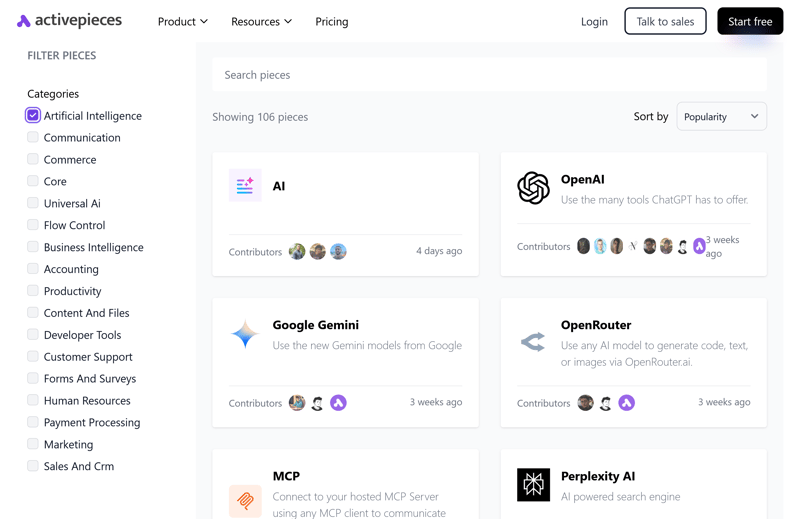Go to the Pricing page
The height and width of the screenshot is (519, 800).
[x=332, y=21]
